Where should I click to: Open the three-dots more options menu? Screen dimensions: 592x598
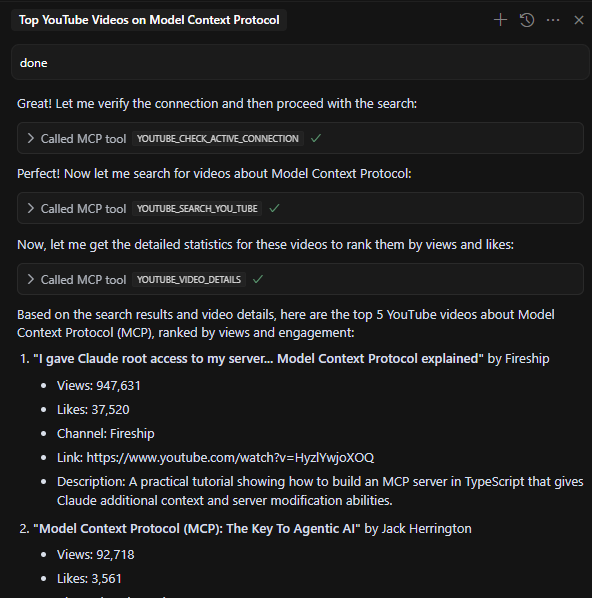click(553, 20)
